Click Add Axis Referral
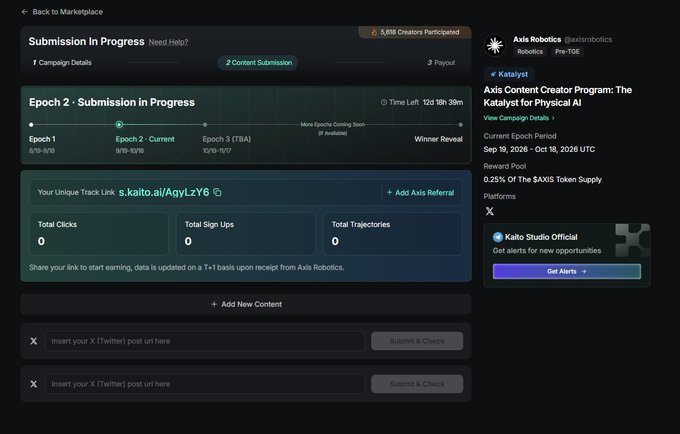 click(420, 193)
